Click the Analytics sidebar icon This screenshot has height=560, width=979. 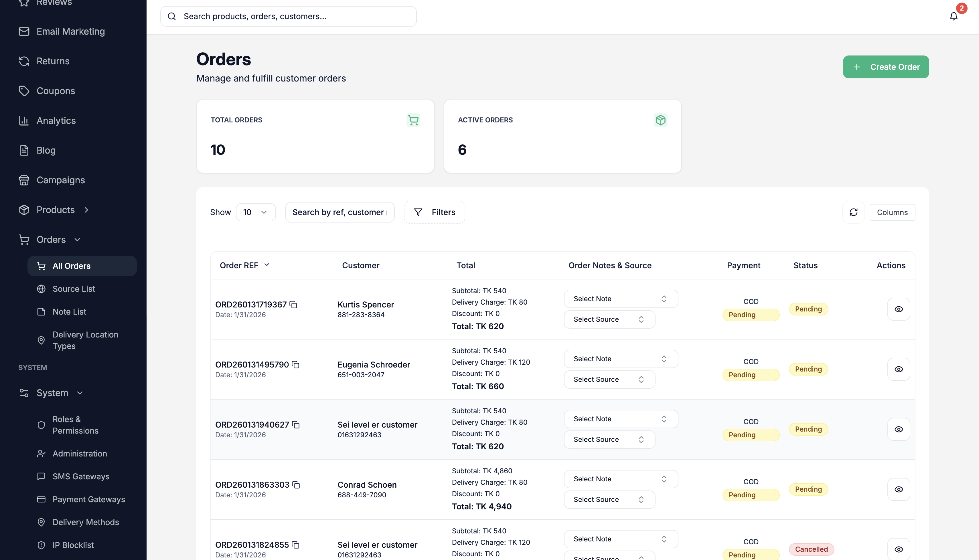(24, 120)
